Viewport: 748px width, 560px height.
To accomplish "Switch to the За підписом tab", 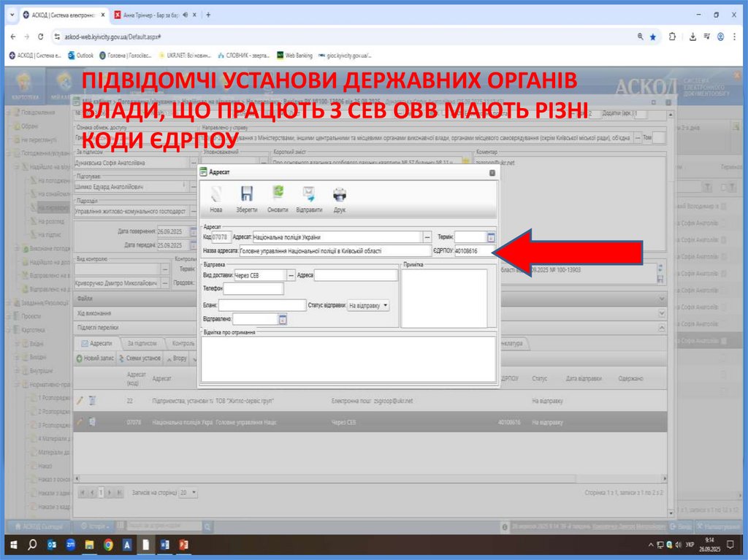I will pos(142,343).
